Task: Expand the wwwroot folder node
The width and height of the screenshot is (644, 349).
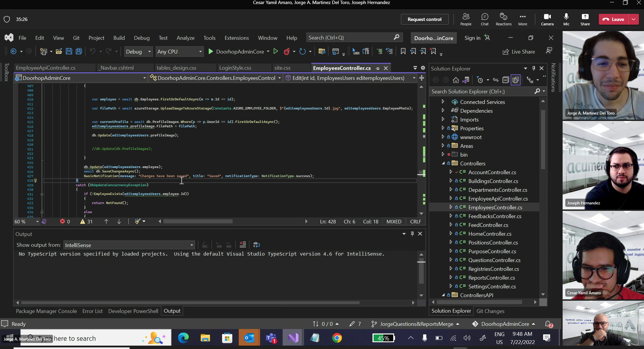Action: pos(443,137)
